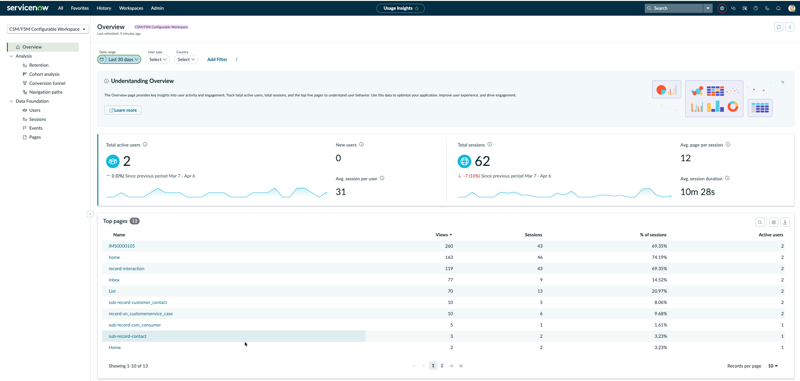Image resolution: width=800 pixels, height=381 pixels.
Task: Open the CSM/FSM Configurable Workspace dropdown
Action: click(x=48, y=29)
